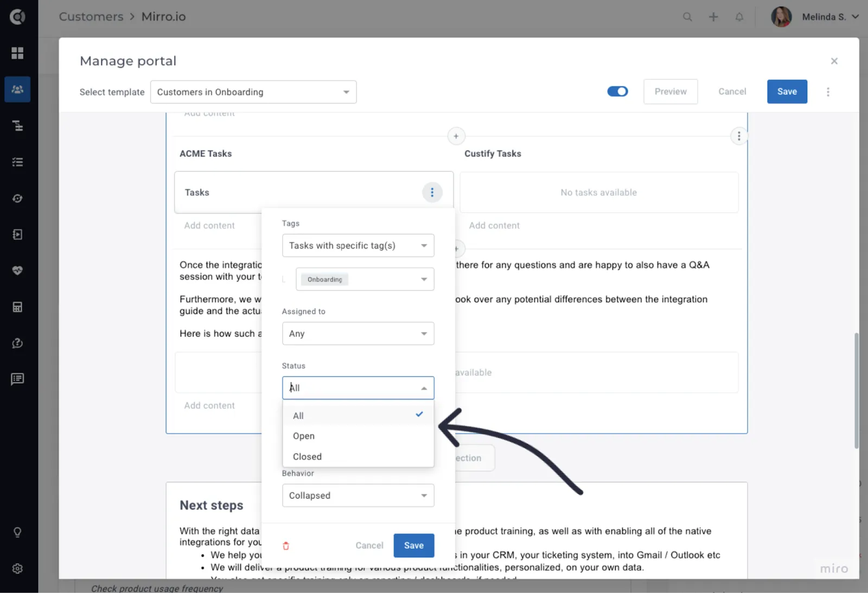868x593 pixels.
Task: Open the Onboarding tag selector dropdown
Action: [365, 279]
